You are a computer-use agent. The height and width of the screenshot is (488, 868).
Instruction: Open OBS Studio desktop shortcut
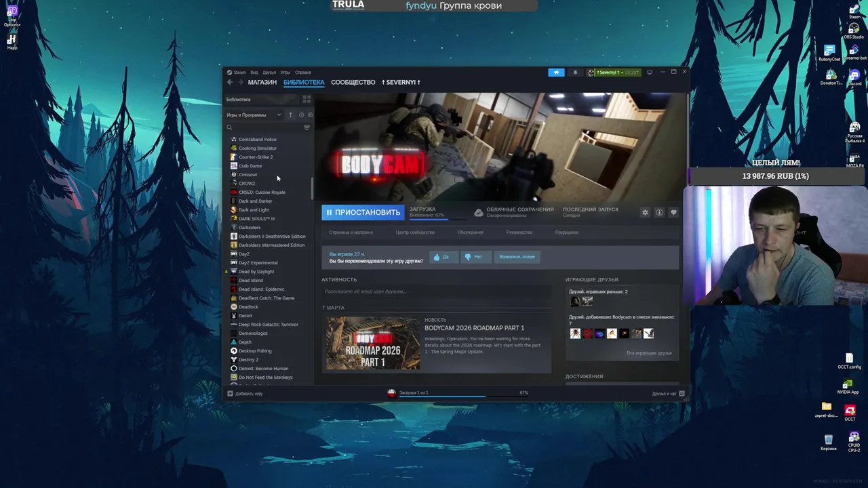854,30
